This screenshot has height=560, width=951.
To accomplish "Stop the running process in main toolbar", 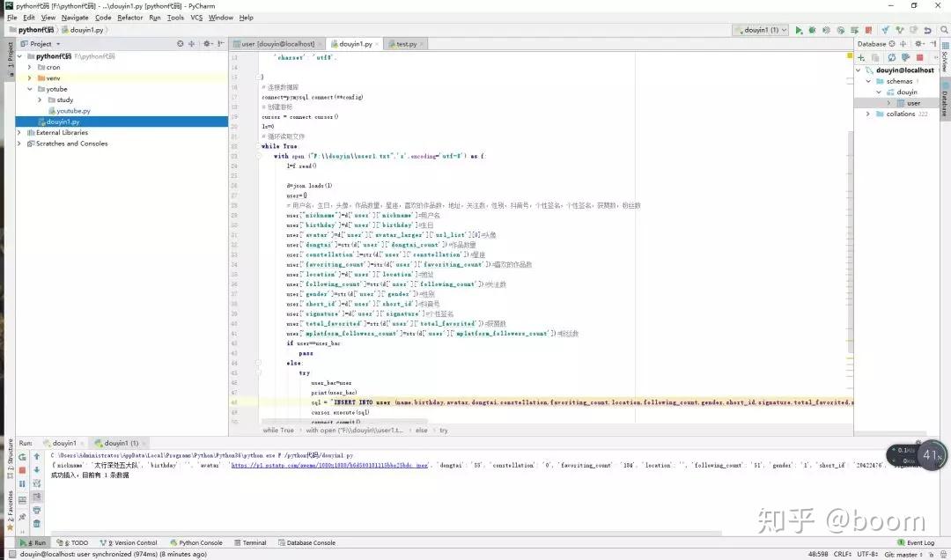I will point(868,30).
